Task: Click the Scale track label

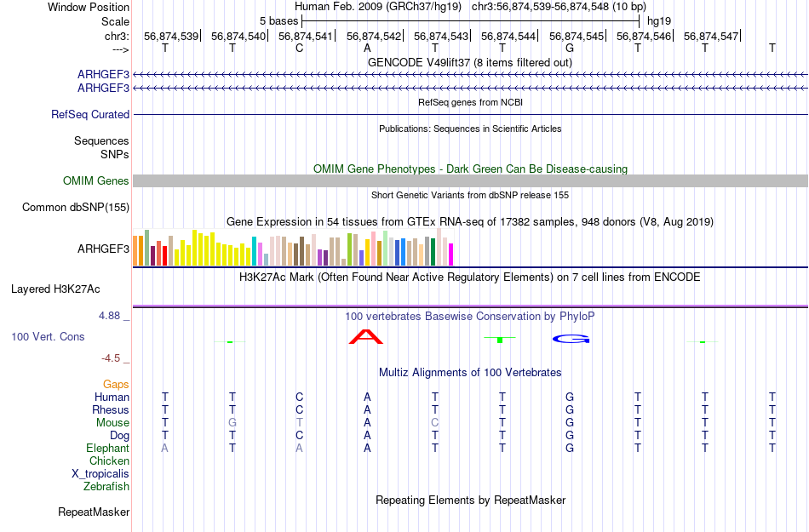Action: [115, 21]
